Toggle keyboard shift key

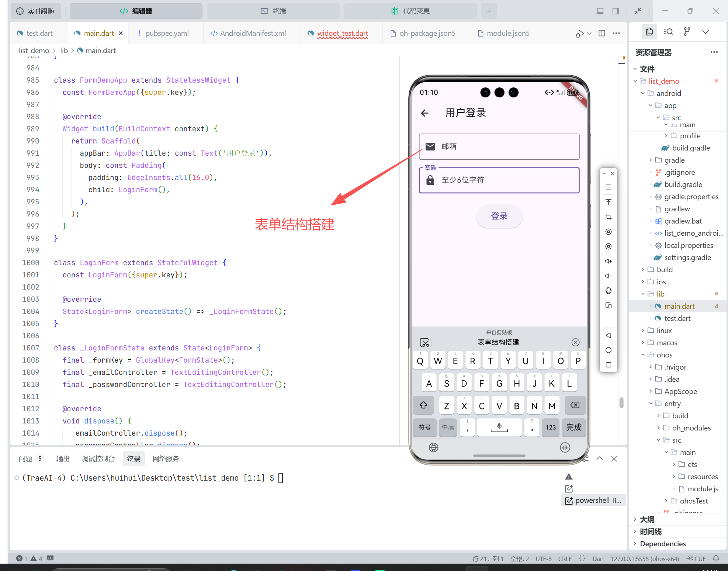tap(423, 405)
